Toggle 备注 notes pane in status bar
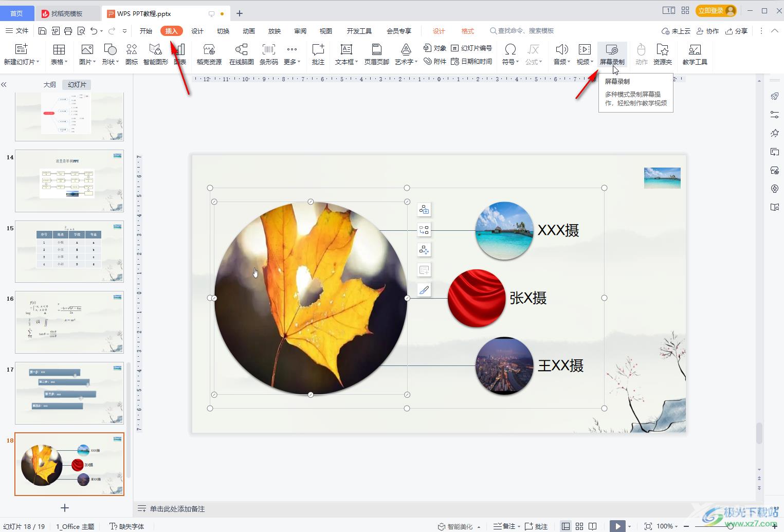This screenshot has height=532, width=784. [x=507, y=526]
